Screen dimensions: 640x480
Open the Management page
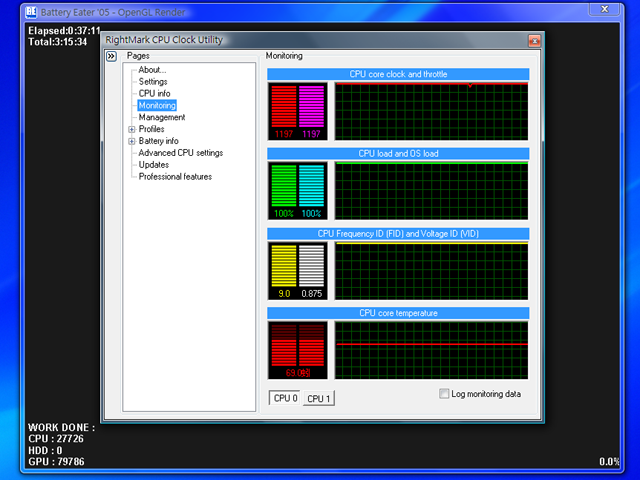click(x=162, y=117)
